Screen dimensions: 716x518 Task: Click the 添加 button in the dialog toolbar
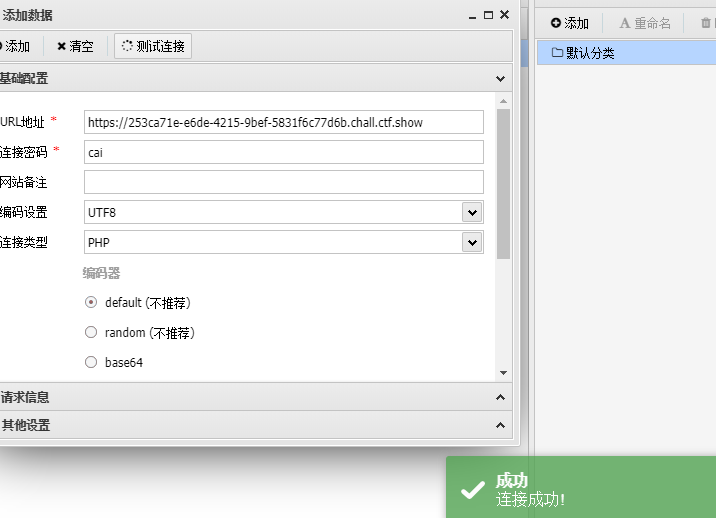tap(15, 46)
